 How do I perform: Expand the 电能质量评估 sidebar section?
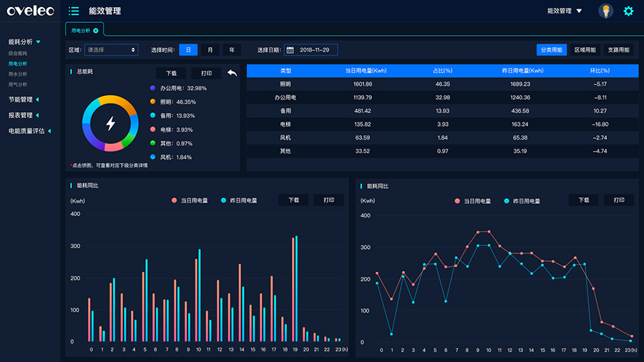tap(29, 131)
